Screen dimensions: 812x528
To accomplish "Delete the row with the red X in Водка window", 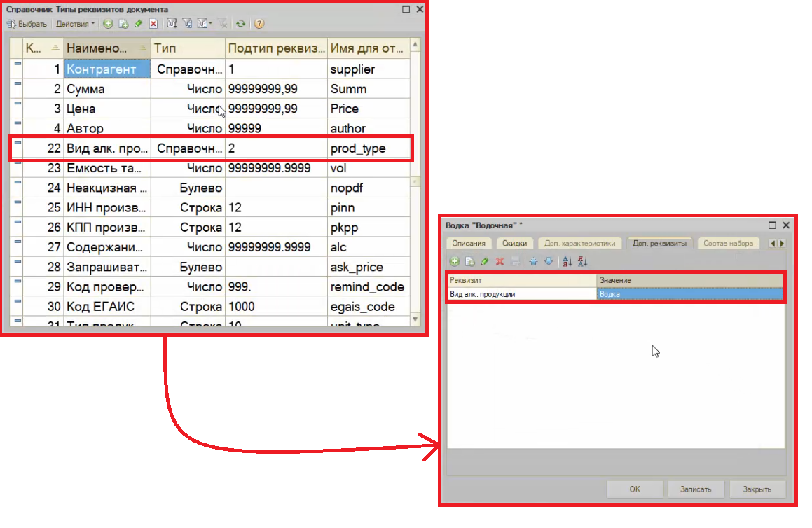I will point(500,261).
